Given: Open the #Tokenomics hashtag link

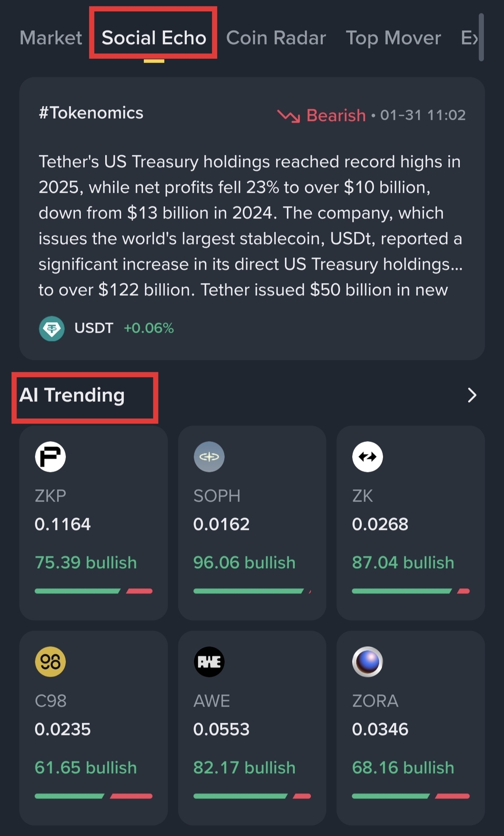Looking at the screenshot, I should click(x=91, y=113).
